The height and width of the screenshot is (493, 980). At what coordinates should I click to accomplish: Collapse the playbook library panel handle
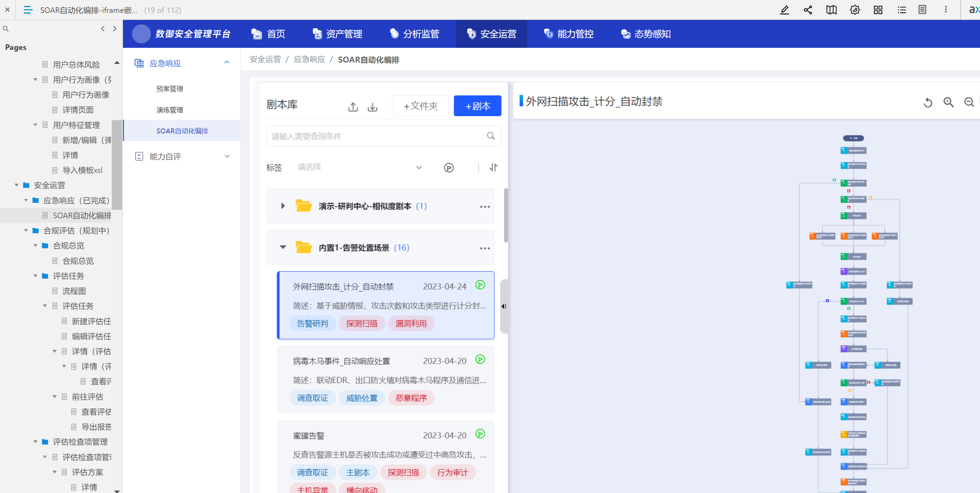(x=504, y=306)
